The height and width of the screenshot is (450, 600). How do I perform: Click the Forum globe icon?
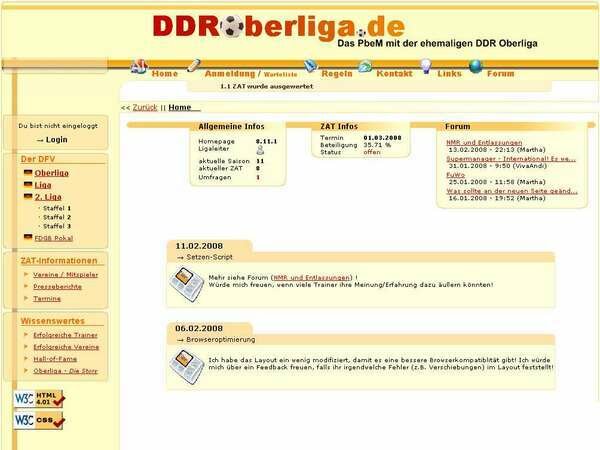(476, 66)
